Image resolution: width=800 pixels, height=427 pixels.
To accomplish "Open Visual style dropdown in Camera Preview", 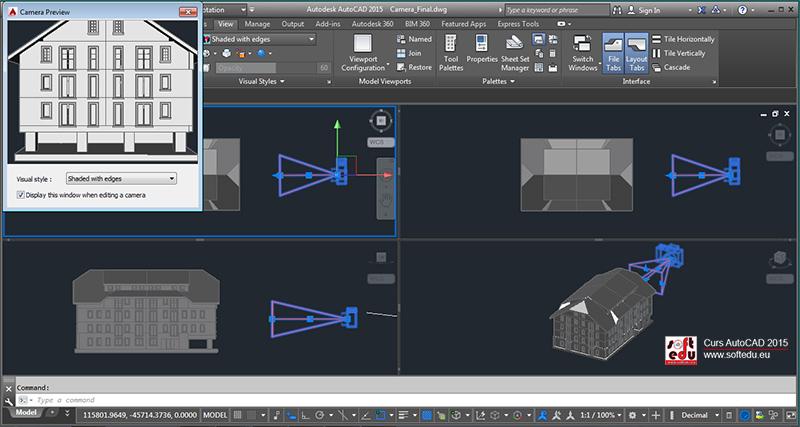I will (121, 179).
